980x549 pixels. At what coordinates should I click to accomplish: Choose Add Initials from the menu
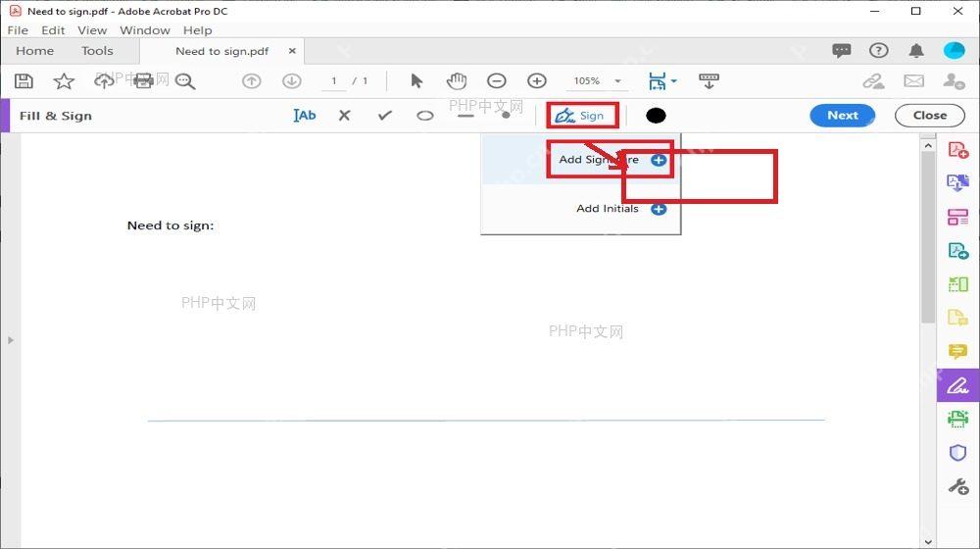581,209
